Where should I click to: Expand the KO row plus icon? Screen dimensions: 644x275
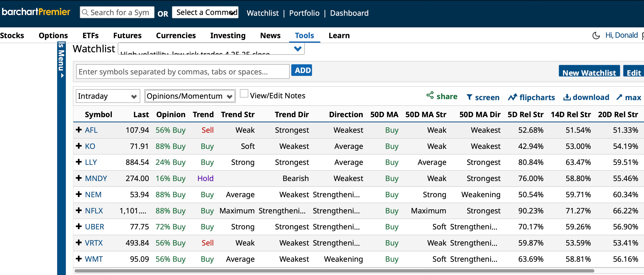(x=79, y=146)
